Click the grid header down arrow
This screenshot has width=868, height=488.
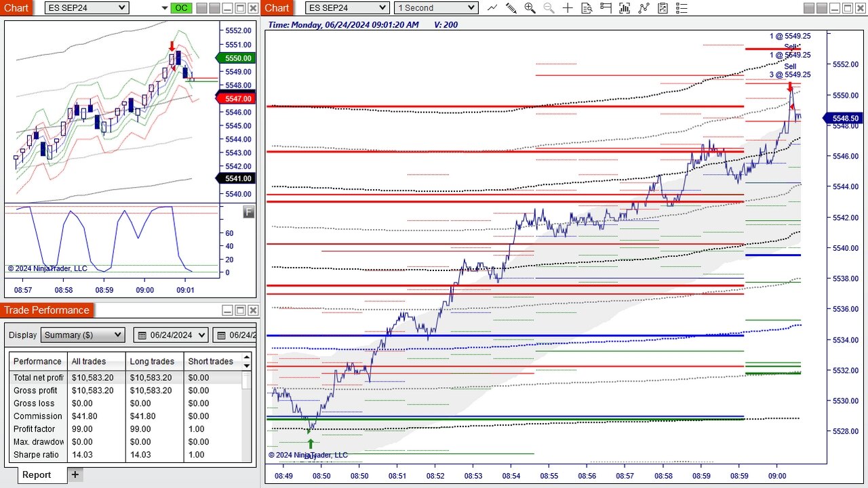(247, 366)
